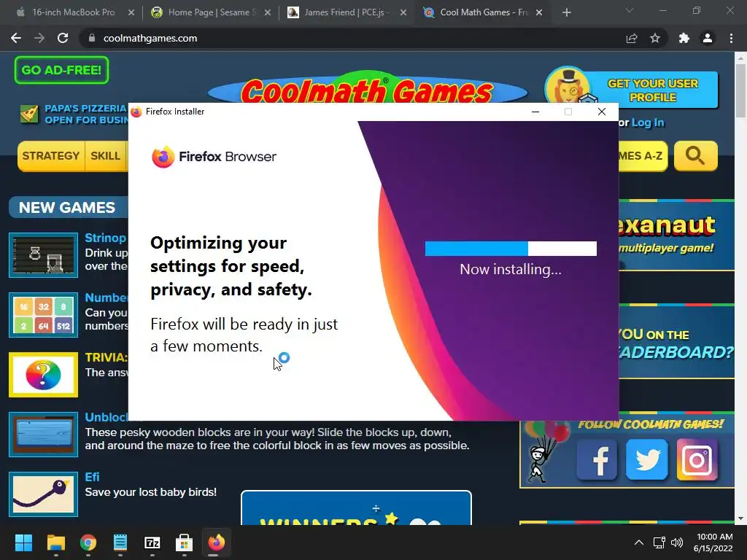Image resolution: width=747 pixels, height=560 pixels.
Task: Switch to the 16-inch MacBook Pro tab
Action: click(x=74, y=12)
